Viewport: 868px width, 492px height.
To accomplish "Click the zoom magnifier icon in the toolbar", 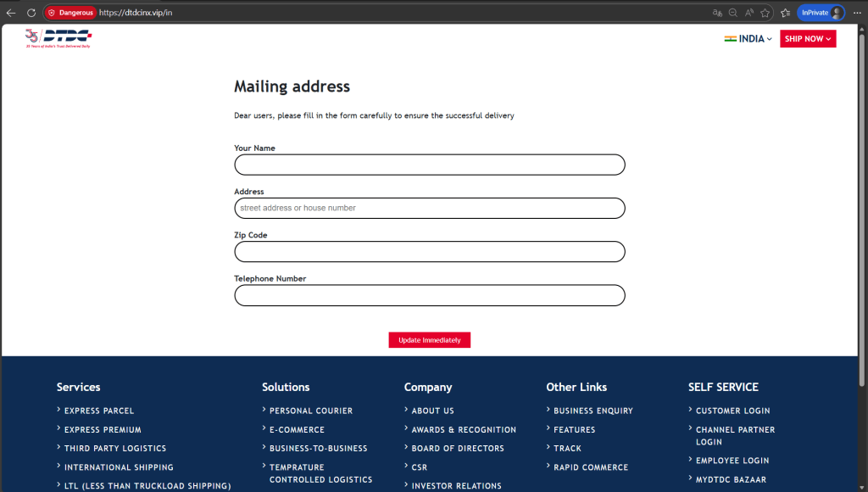I will (x=733, y=12).
